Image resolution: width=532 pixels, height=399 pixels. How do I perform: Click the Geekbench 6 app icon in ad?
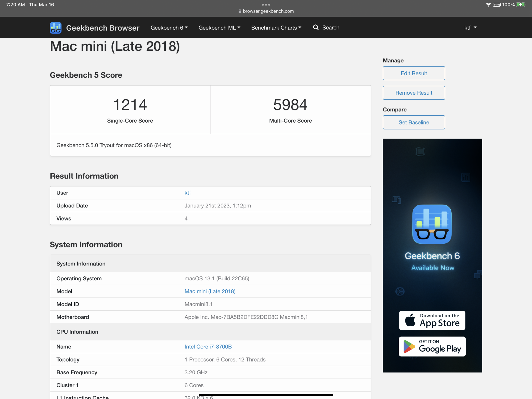point(432,224)
